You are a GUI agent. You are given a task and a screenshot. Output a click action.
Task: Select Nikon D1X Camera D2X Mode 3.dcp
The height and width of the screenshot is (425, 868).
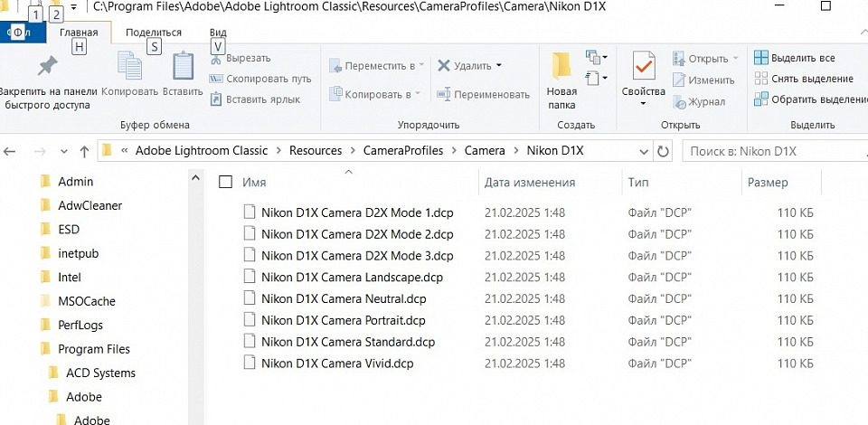(357, 256)
